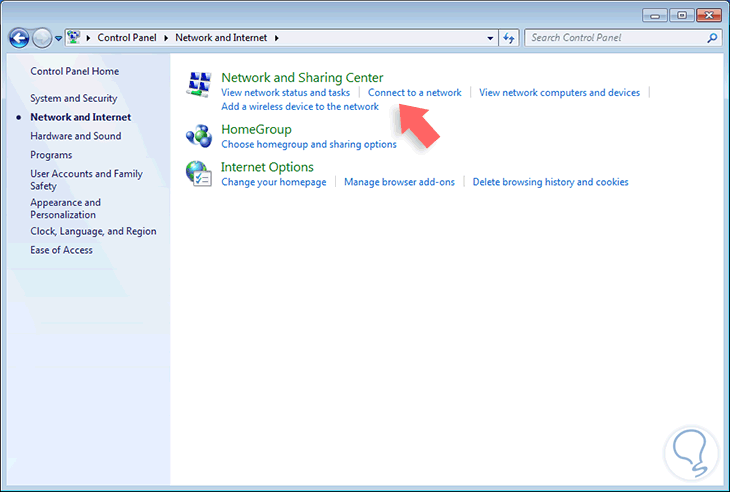The height and width of the screenshot is (492, 730).
Task: Click Connect to a network
Action: [414, 93]
